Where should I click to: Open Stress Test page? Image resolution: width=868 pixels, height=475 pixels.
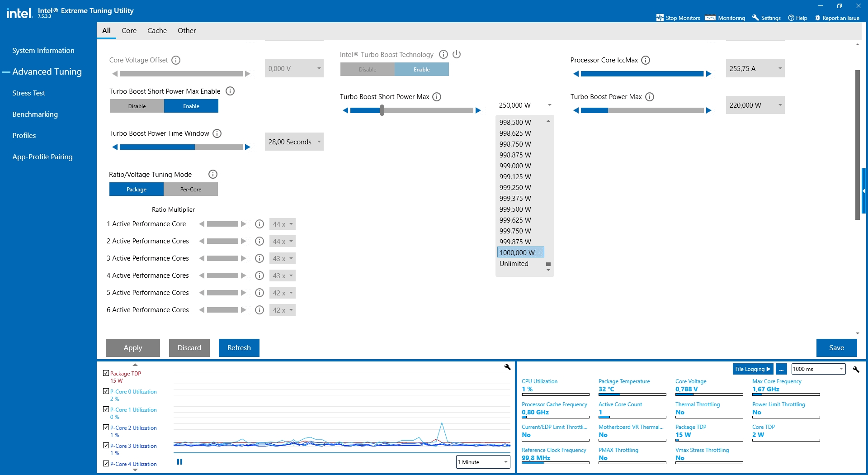[29, 93]
